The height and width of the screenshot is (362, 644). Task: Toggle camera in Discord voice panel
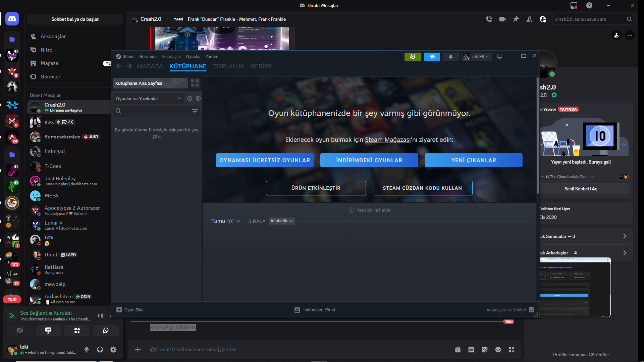tap(20, 330)
